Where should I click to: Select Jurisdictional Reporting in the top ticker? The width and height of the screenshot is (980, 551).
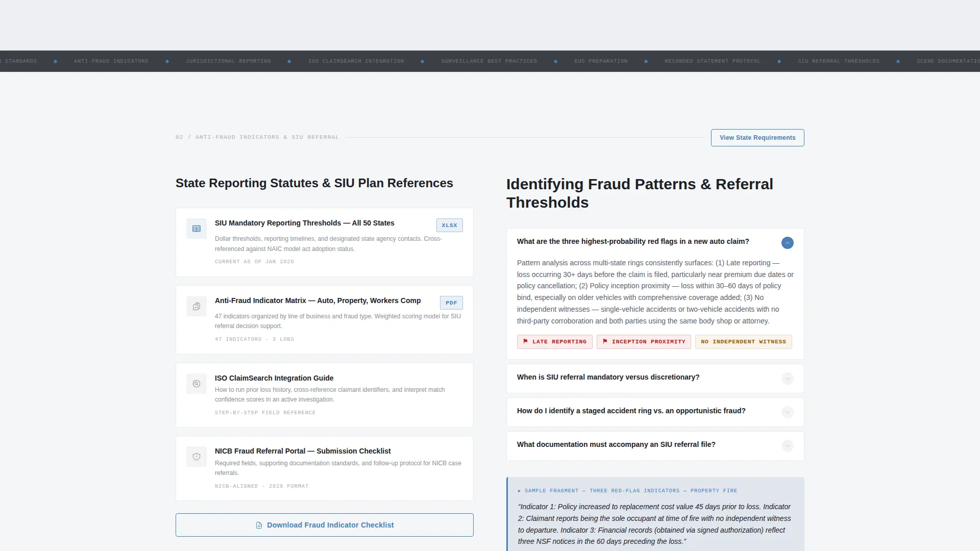pos(228,61)
